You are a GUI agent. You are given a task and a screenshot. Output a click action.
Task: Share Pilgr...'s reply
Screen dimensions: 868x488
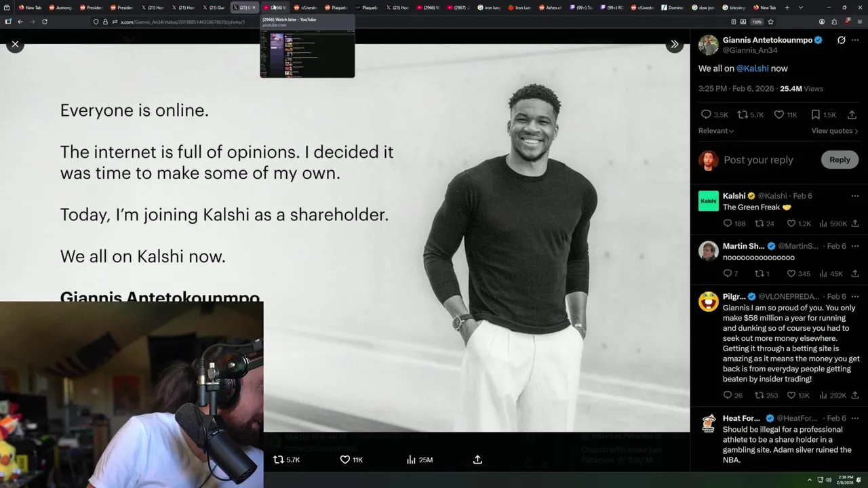(855, 395)
